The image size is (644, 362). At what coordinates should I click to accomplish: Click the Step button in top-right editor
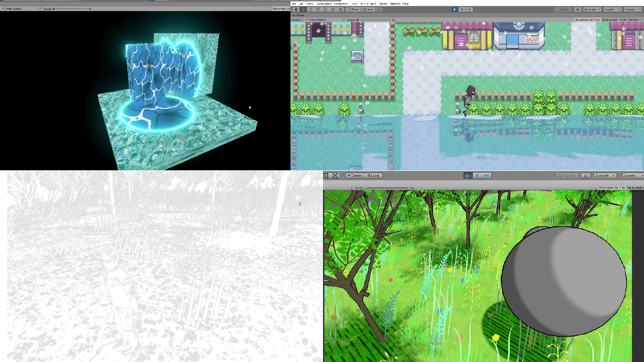pyautogui.click(x=469, y=9)
